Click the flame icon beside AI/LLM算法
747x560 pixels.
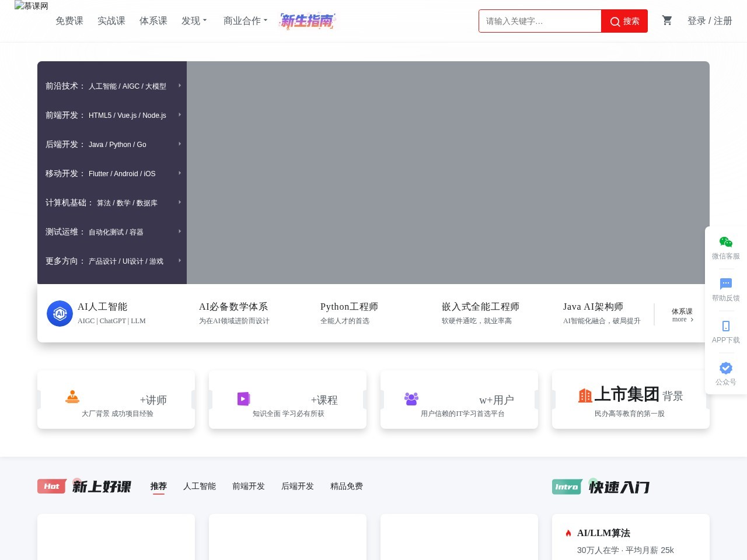coord(568,533)
